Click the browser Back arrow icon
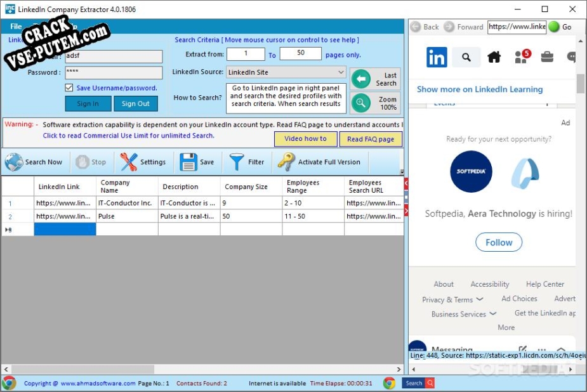 [x=415, y=27]
